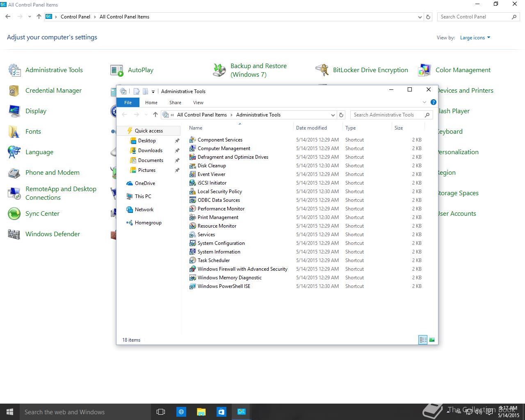525x420 pixels.
Task: Select Windows Memory Diagnostic icon
Action: [x=192, y=278]
